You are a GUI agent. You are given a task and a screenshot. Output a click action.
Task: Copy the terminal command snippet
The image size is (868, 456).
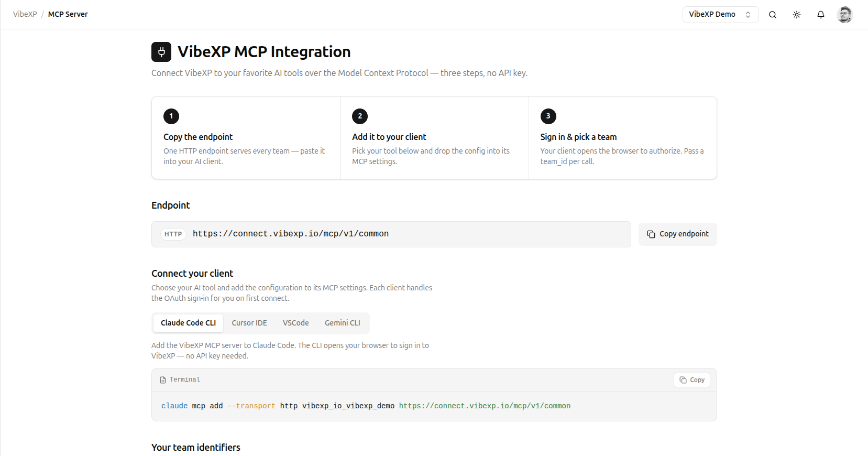pyautogui.click(x=691, y=380)
